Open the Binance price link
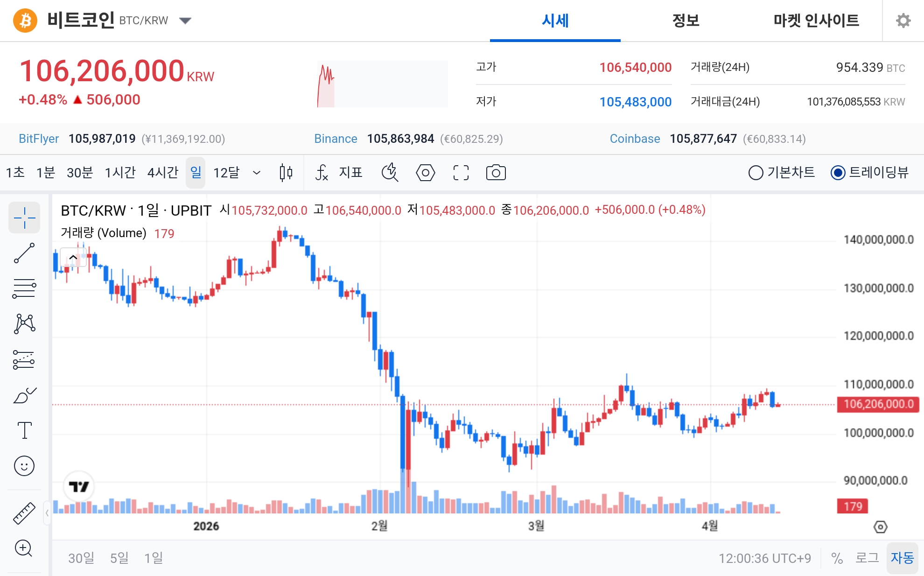 [x=336, y=139]
